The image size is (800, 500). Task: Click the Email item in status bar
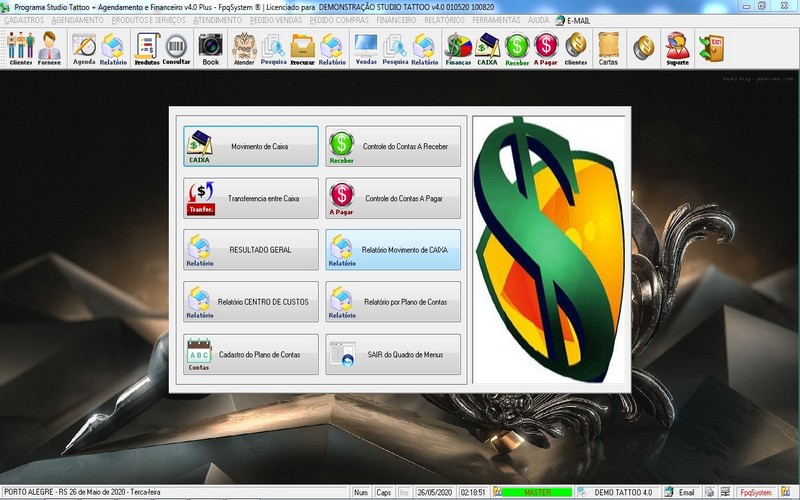pos(681,492)
